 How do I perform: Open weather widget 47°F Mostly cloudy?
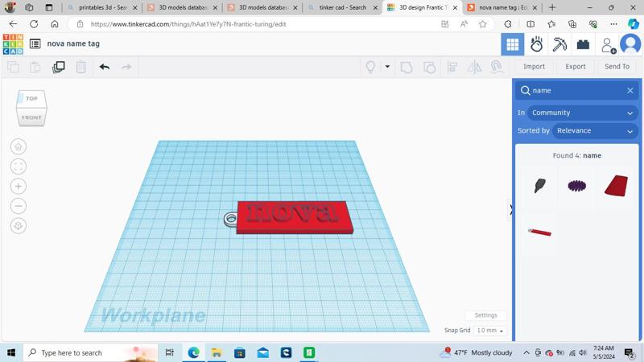point(477,352)
